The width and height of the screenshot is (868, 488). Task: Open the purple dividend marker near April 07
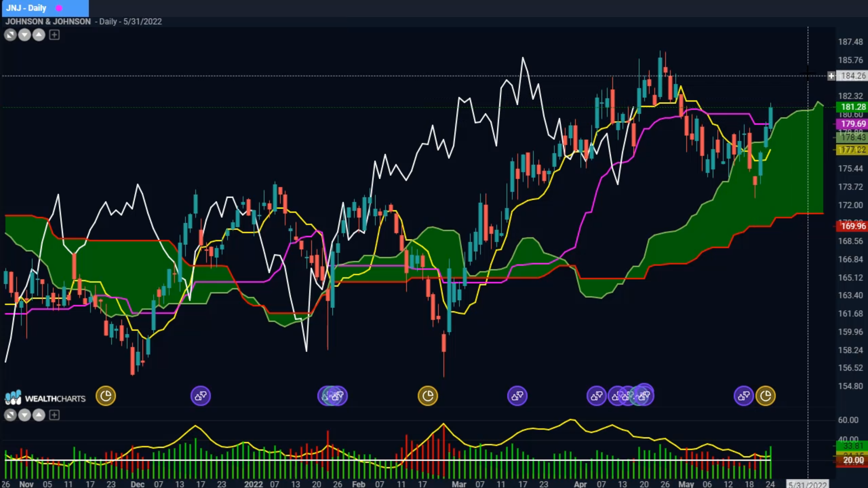(x=596, y=396)
